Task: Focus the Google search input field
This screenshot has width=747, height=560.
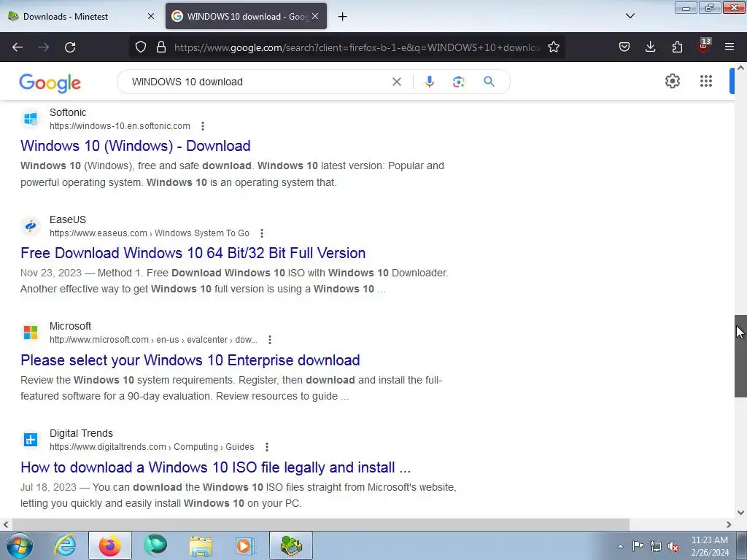Action: 258,82
